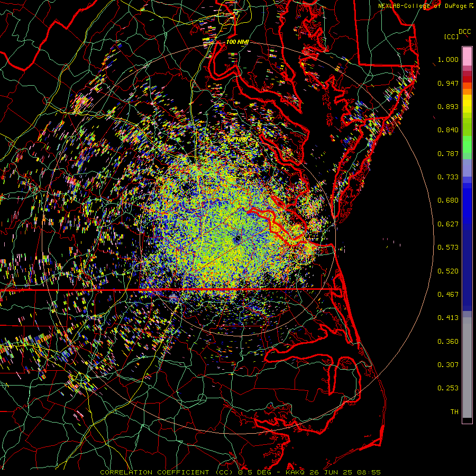The height and width of the screenshot is (476, 476).
Task: Select the 0.307 legend value
Action: pos(448,365)
